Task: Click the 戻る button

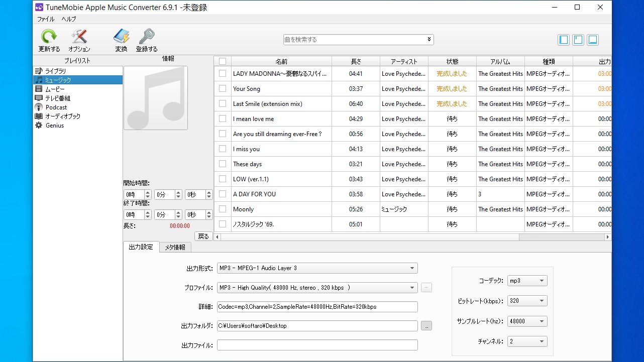Action: (x=203, y=236)
